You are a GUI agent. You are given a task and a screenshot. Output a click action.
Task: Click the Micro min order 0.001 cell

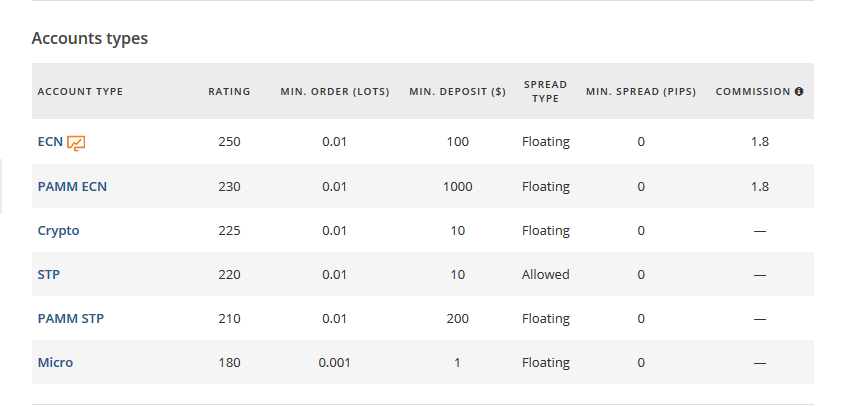(334, 362)
